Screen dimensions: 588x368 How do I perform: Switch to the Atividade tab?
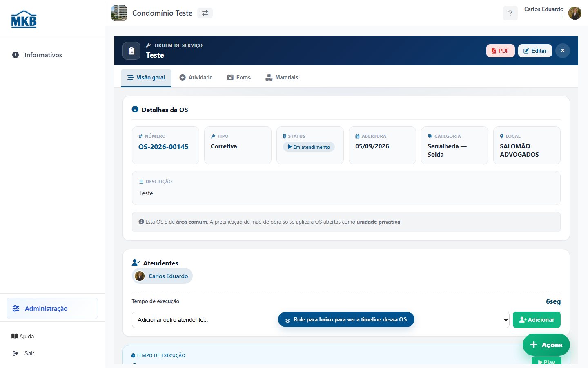[196, 78]
